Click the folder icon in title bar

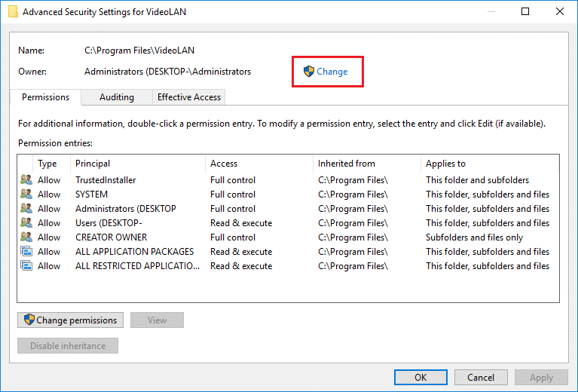pos(13,12)
